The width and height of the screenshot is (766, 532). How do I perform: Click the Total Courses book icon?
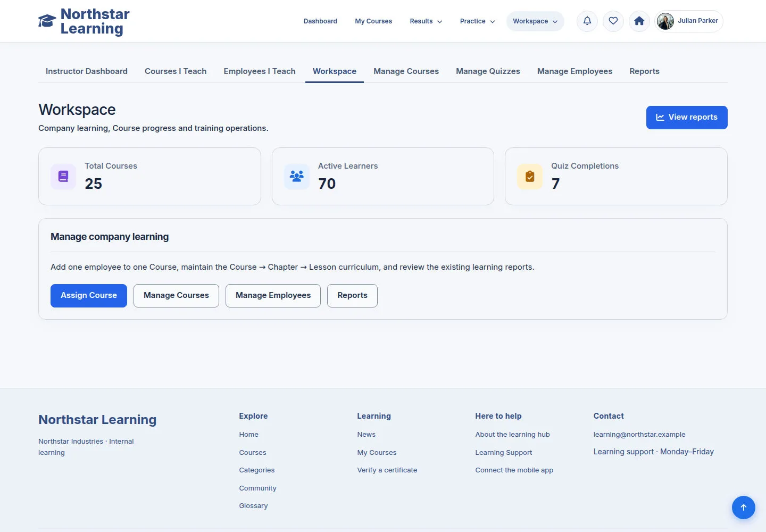63,177
